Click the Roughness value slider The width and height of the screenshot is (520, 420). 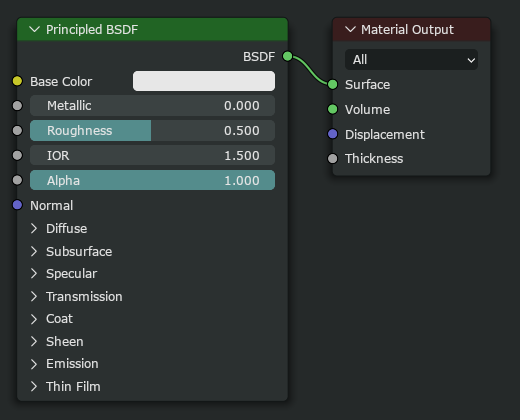point(152,130)
